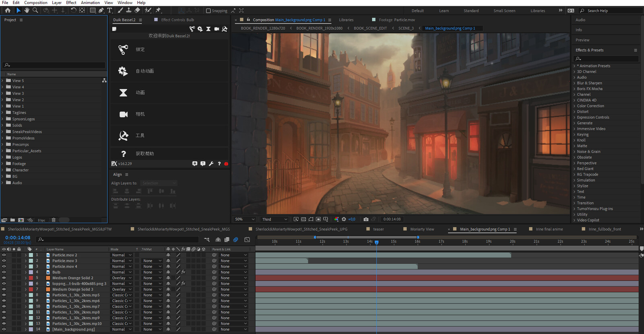
Task: Select the Eraser tool
Action: point(137,10)
